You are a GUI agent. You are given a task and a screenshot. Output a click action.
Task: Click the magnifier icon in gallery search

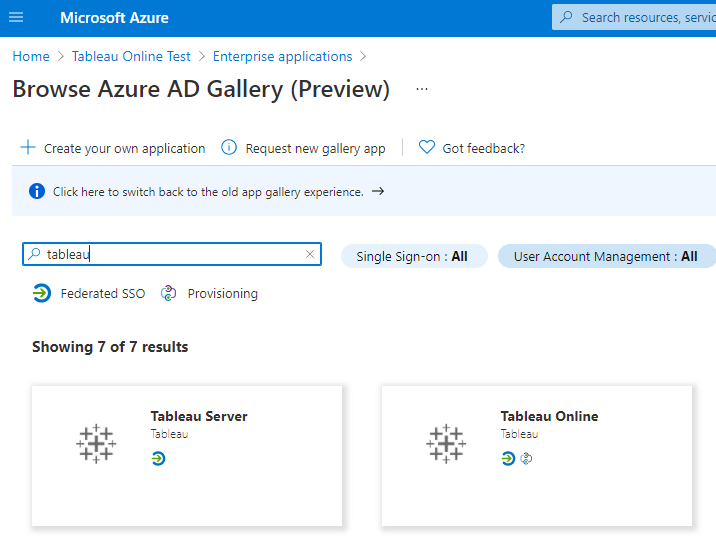pyautogui.click(x=34, y=254)
